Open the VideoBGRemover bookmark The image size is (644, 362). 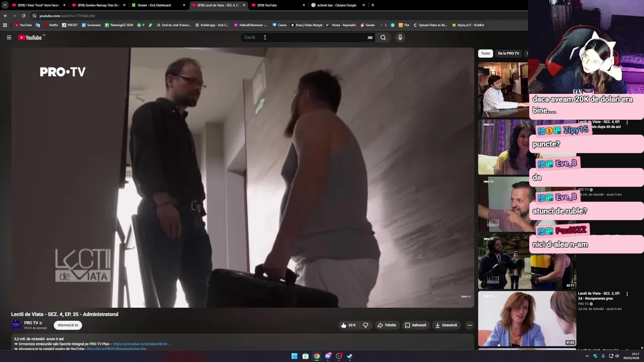tap(251, 25)
